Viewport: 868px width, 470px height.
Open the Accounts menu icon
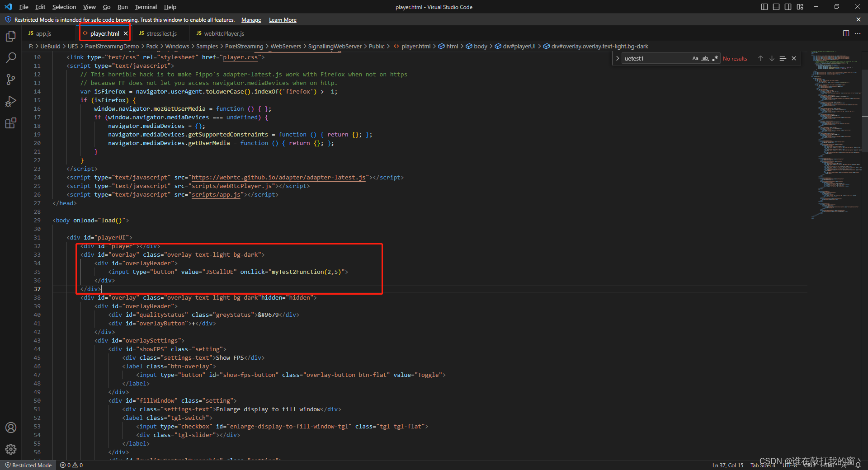11,428
